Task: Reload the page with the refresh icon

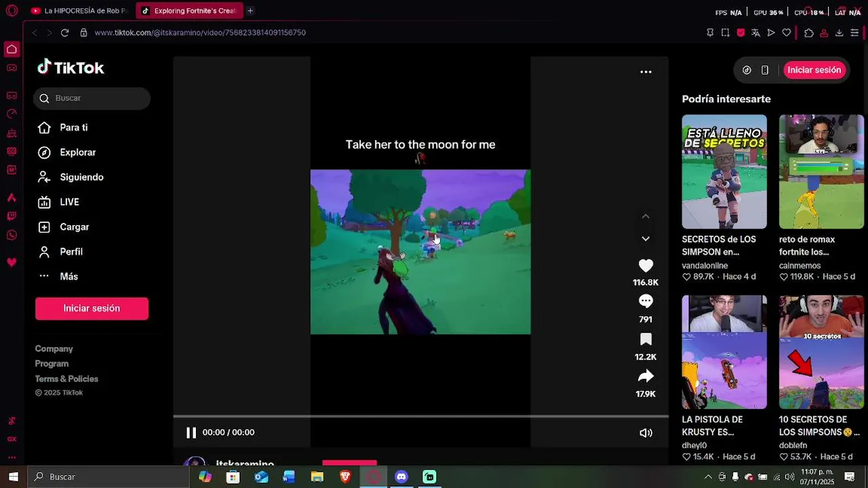Action: (64, 33)
